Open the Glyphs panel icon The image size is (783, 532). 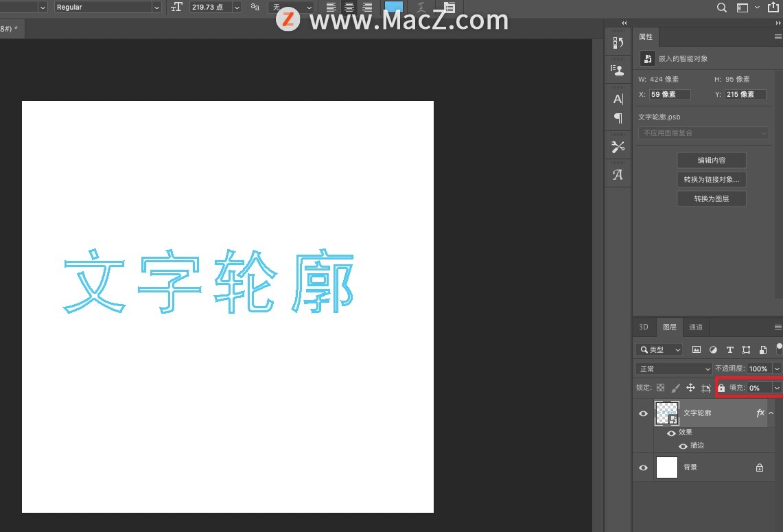pyautogui.click(x=618, y=175)
